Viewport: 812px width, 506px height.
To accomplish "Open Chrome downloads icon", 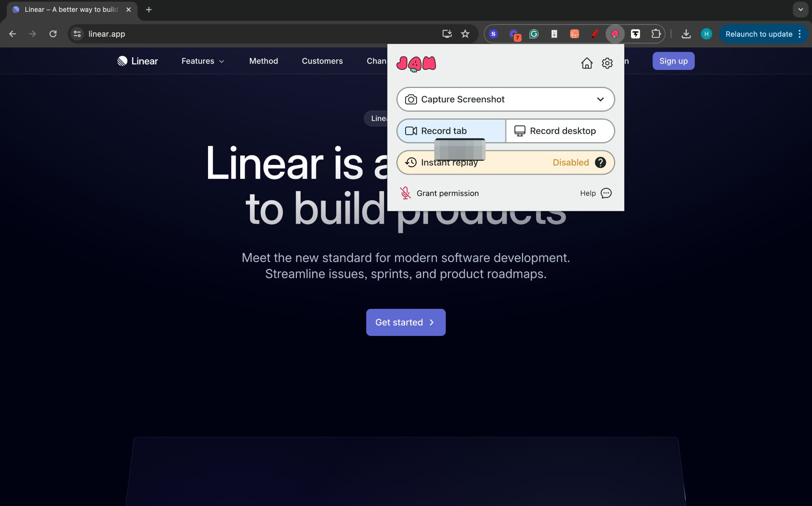I will pos(686,34).
